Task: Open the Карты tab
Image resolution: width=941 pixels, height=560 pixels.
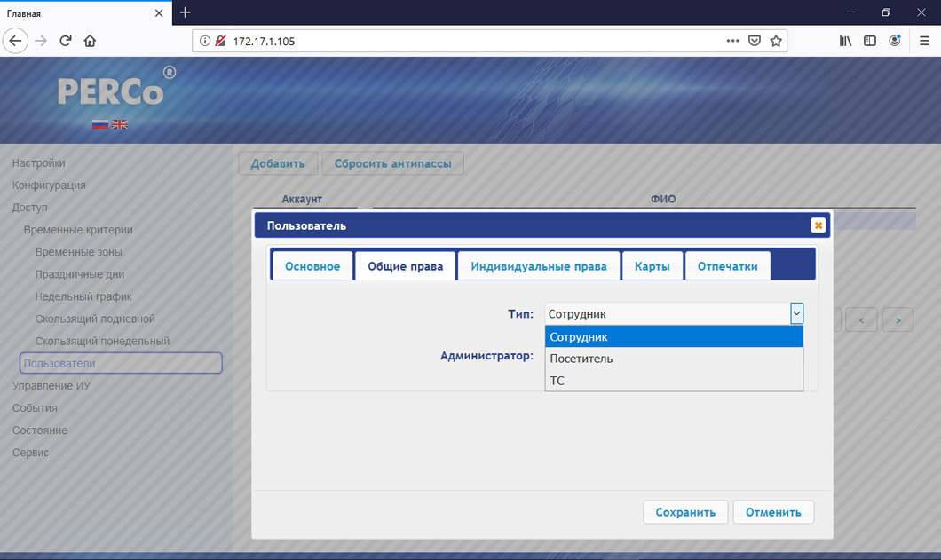Action: [652, 266]
